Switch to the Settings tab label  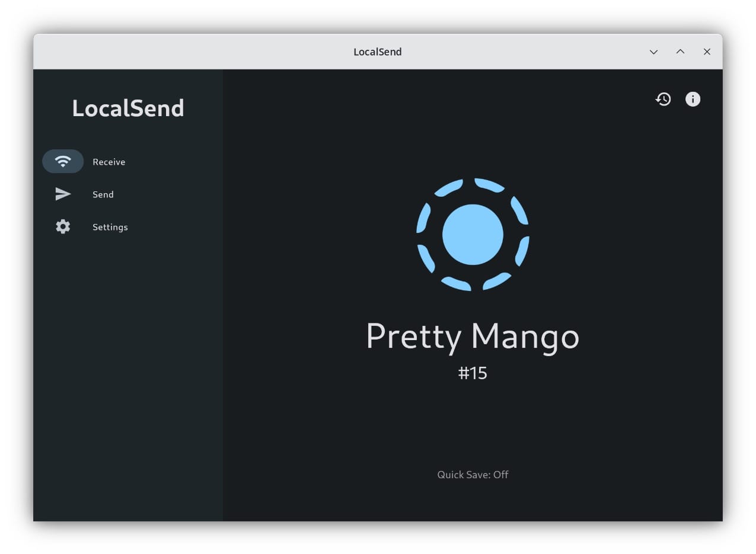(x=110, y=227)
